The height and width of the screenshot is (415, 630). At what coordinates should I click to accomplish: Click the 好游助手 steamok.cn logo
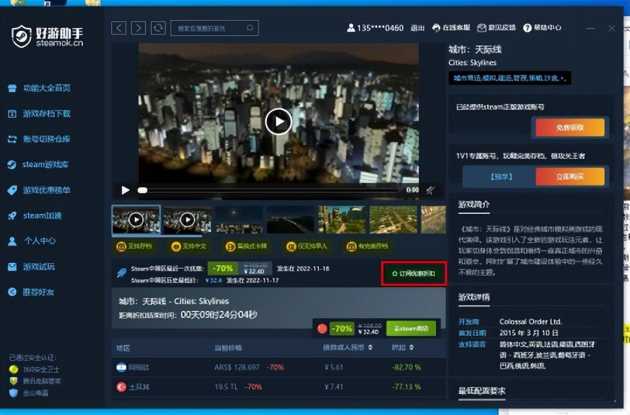(47, 37)
